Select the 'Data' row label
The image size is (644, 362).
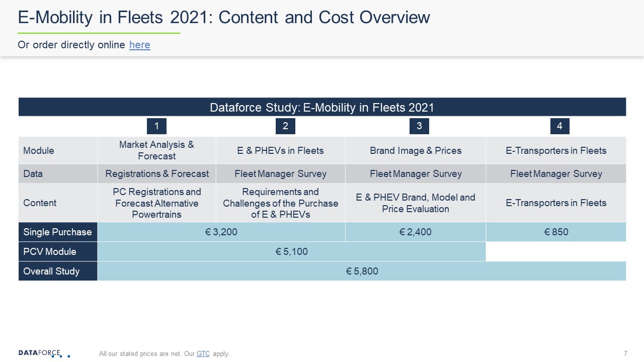tap(58, 173)
